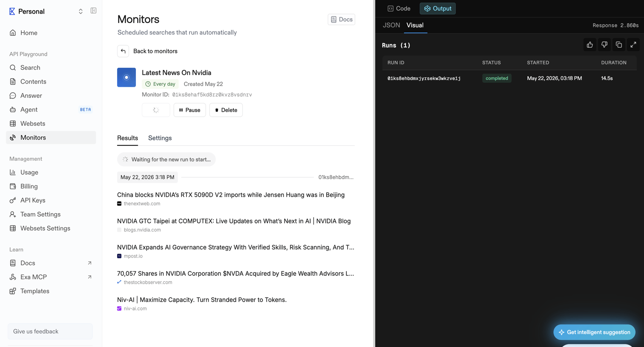Image resolution: width=644 pixels, height=347 pixels.
Task: Open Niv-AI Maximize Capacity result
Action: 202,300
